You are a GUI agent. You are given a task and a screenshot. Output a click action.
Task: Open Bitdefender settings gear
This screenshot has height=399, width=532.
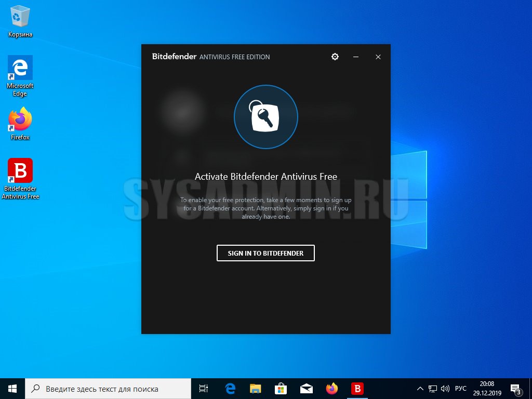(335, 57)
